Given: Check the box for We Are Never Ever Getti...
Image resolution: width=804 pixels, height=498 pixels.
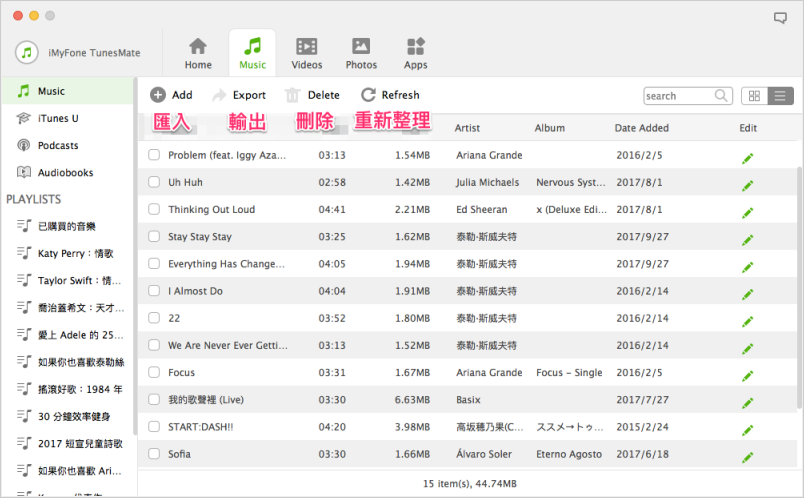Looking at the screenshot, I should tap(154, 345).
